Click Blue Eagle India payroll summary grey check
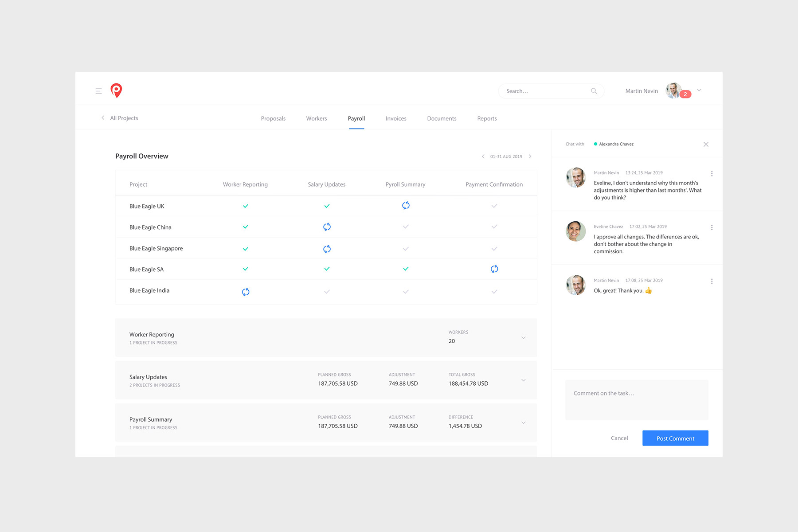Image resolution: width=798 pixels, height=532 pixels. tap(406, 292)
